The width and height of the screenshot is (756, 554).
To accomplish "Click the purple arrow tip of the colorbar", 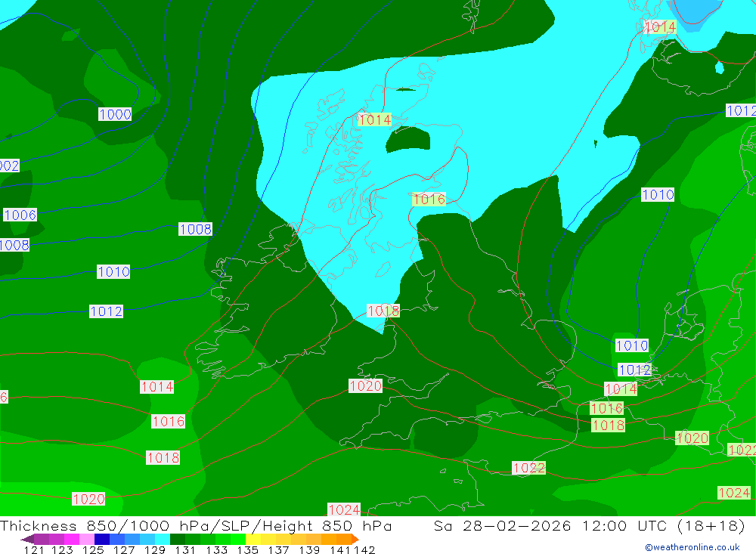I will (27, 539).
